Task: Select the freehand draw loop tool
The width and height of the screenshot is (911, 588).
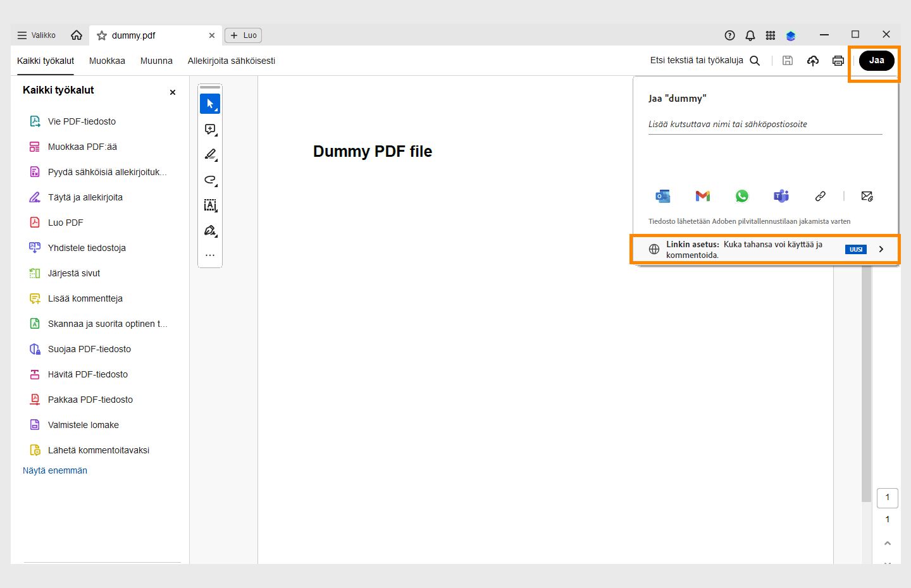Action: click(x=210, y=180)
